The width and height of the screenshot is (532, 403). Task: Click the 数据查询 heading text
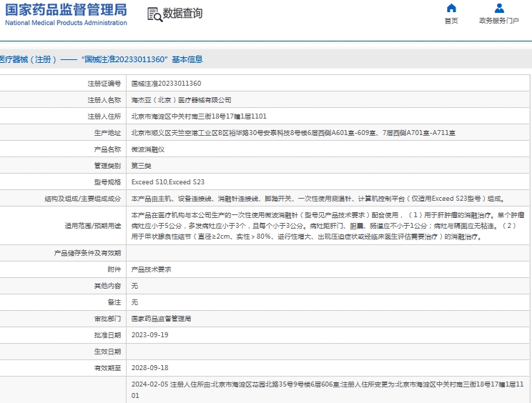coord(182,14)
